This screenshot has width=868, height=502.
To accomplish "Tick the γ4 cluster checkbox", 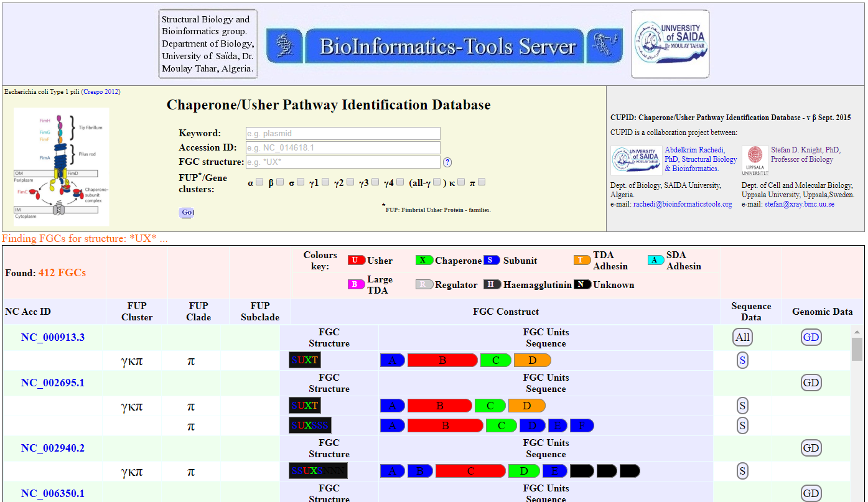I will pos(400,182).
